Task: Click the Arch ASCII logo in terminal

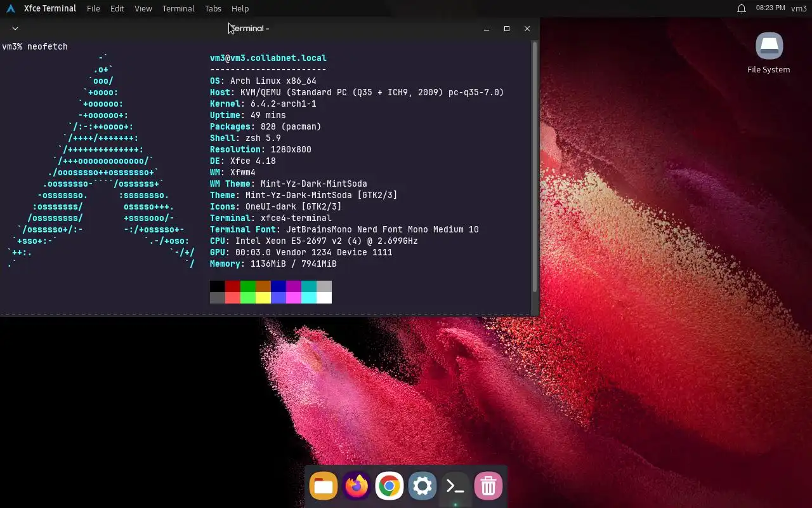Action: pyautogui.click(x=101, y=161)
